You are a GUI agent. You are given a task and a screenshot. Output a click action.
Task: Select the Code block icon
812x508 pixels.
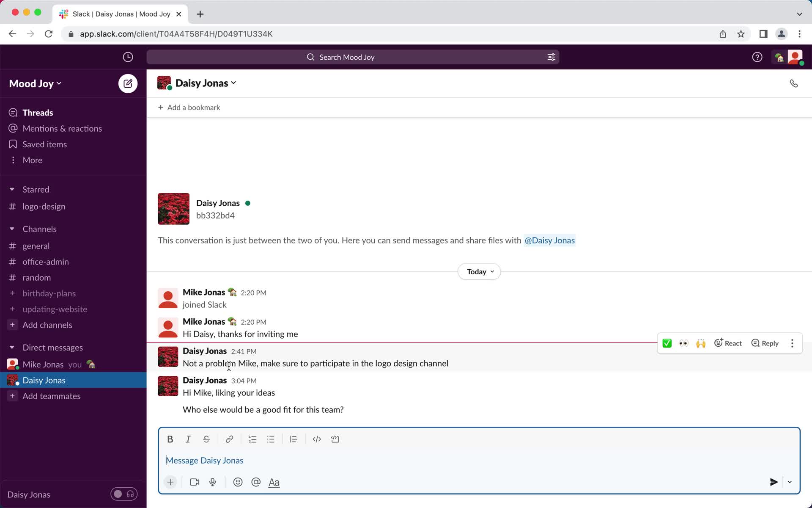coord(335,439)
